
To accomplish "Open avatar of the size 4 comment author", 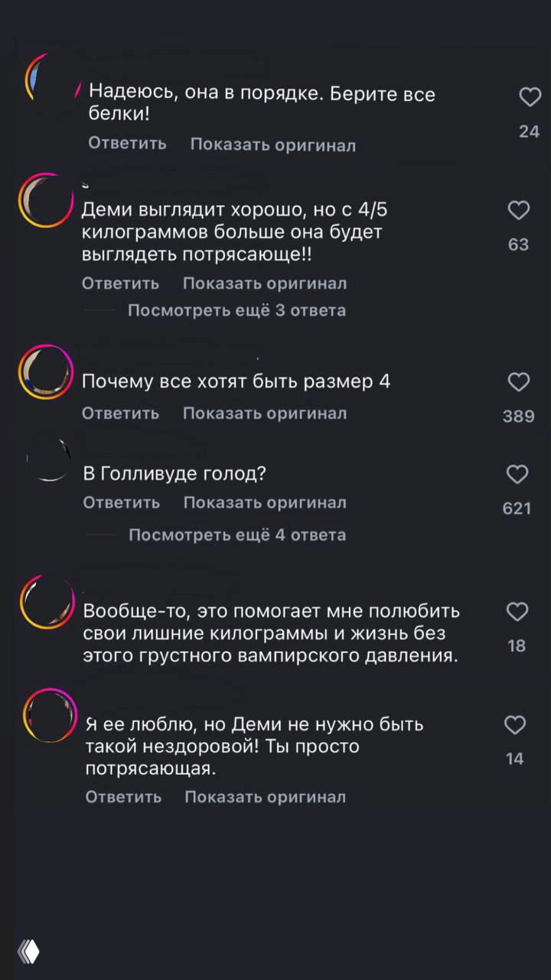I will click(x=47, y=372).
